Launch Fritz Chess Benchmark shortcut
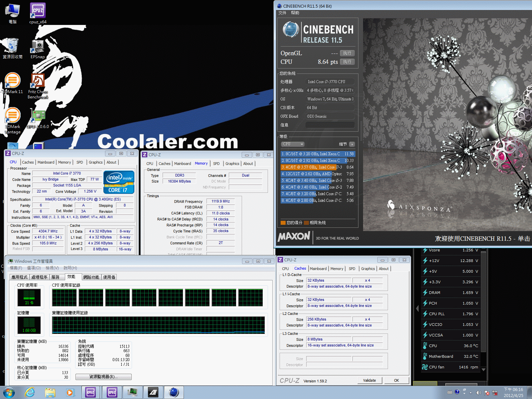The width and height of the screenshot is (532, 399). click(38, 86)
